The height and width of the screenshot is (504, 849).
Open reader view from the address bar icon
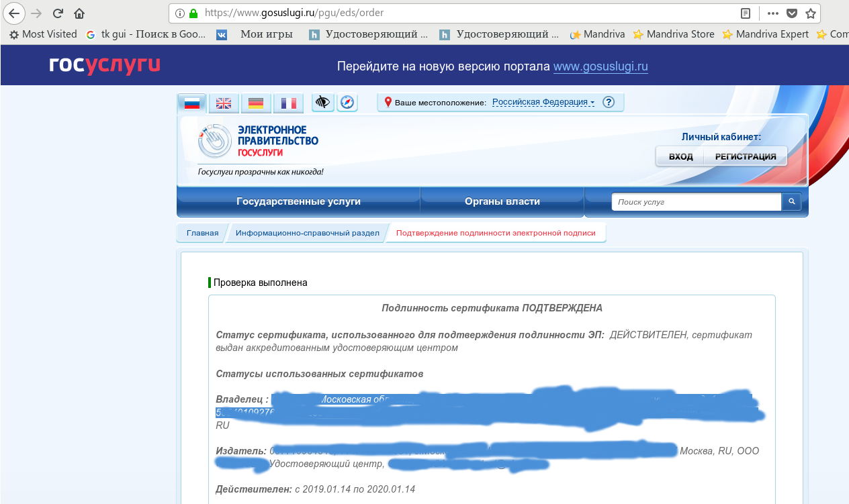coord(746,11)
